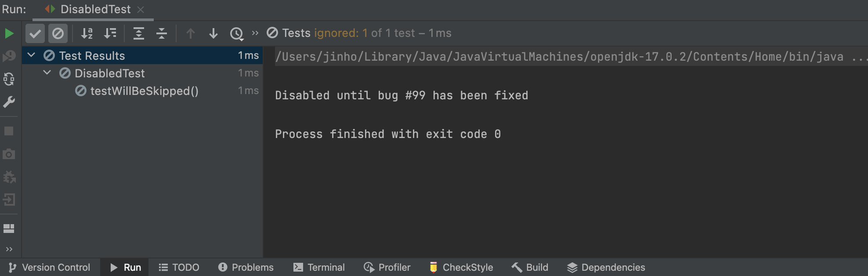868x276 pixels.
Task: Open the test history clock icon
Action: click(x=236, y=33)
